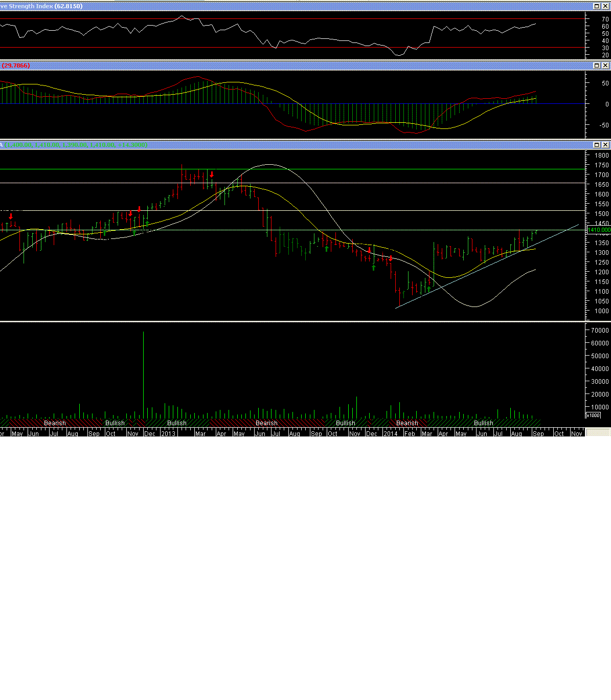Click the 2014 year label on date axis

tap(391, 433)
